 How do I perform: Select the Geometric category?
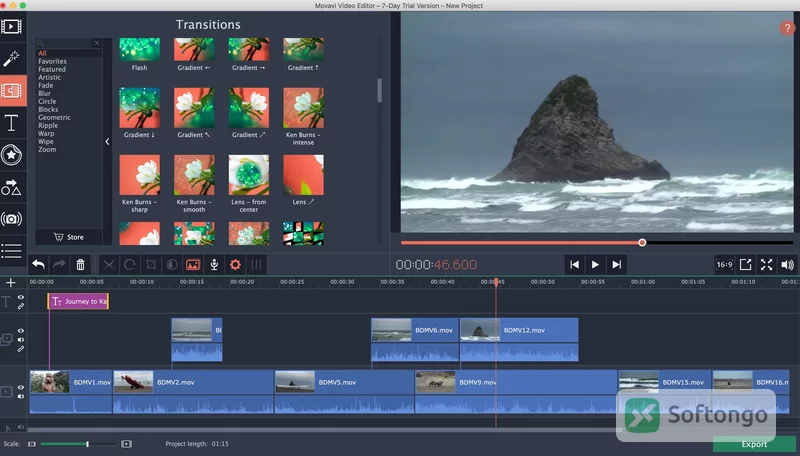[x=54, y=117]
